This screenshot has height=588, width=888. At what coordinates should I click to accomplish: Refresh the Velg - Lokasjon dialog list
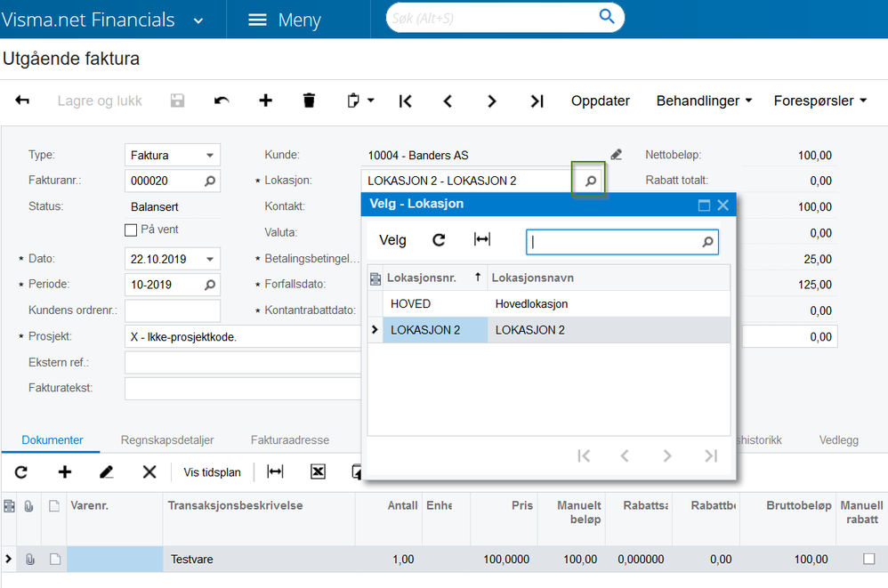point(439,240)
